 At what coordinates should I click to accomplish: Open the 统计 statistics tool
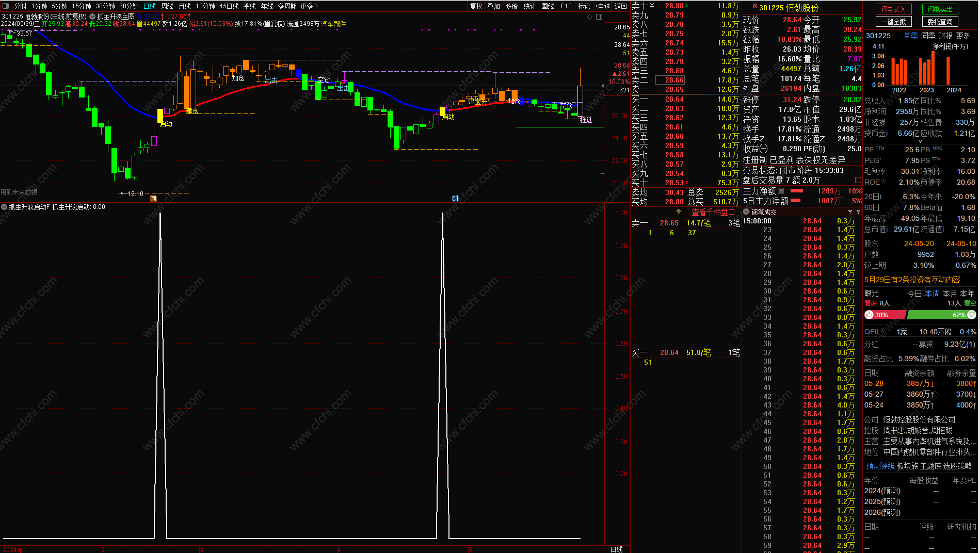pos(529,6)
